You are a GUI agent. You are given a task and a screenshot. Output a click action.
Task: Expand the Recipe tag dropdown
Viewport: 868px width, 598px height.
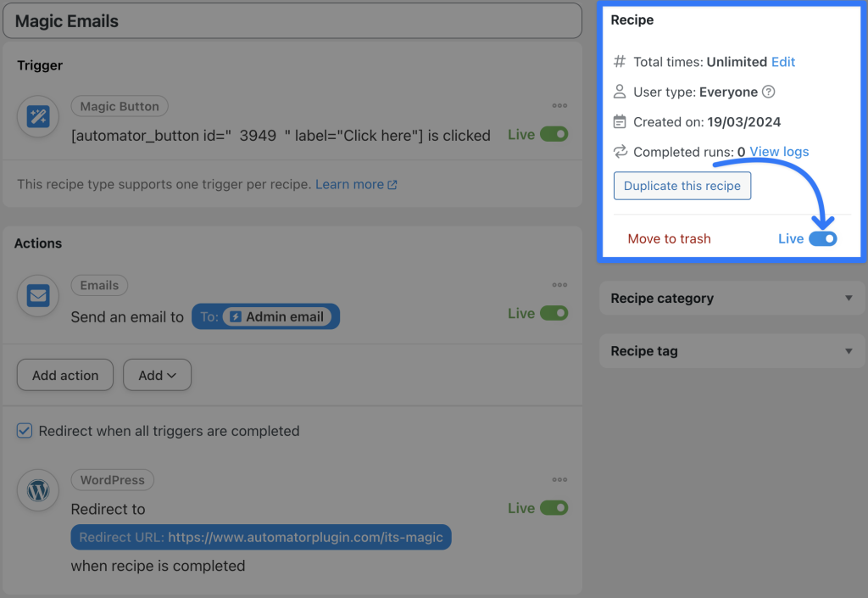[847, 350]
